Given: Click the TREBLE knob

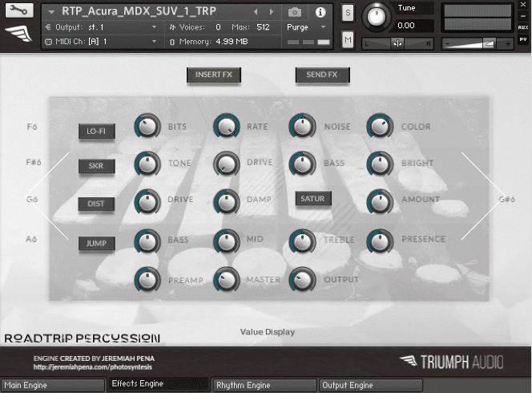Looking at the screenshot, I should (x=302, y=241).
